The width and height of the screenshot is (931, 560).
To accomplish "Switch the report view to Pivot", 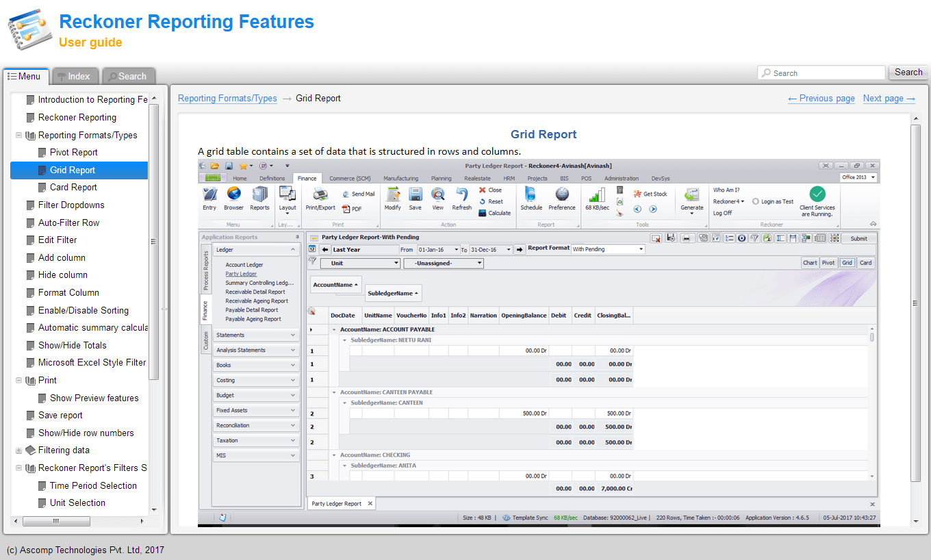I will pyautogui.click(x=829, y=262).
